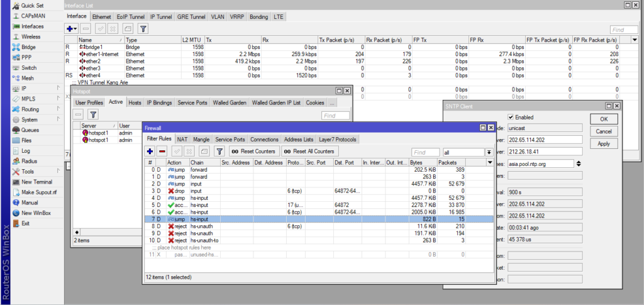Click filter funnel icon in Firewall toolbar
The image size is (644, 305).
coord(219,152)
